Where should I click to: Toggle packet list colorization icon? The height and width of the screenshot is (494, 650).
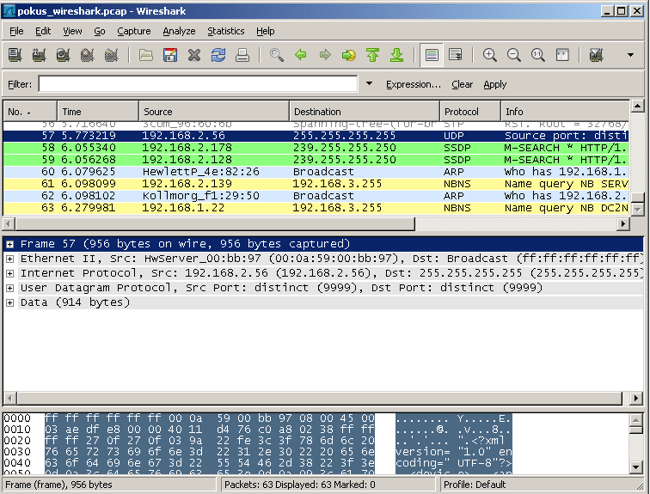pyautogui.click(x=432, y=55)
